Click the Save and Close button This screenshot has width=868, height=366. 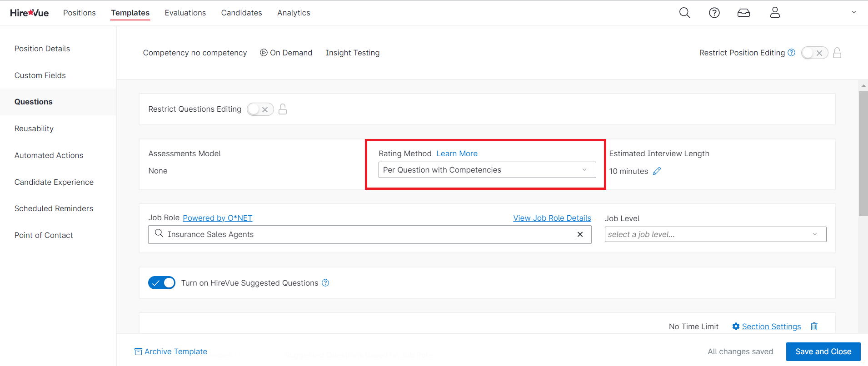(x=823, y=351)
